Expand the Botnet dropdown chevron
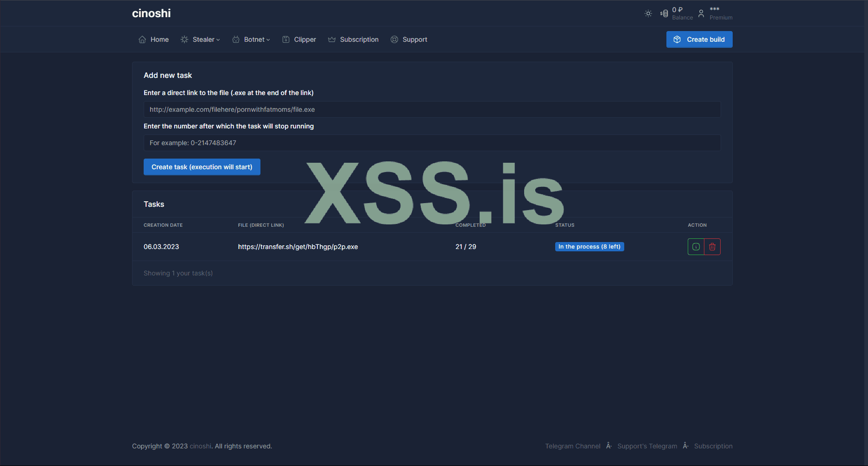The height and width of the screenshot is (466, 868). (x=268, y=40)
